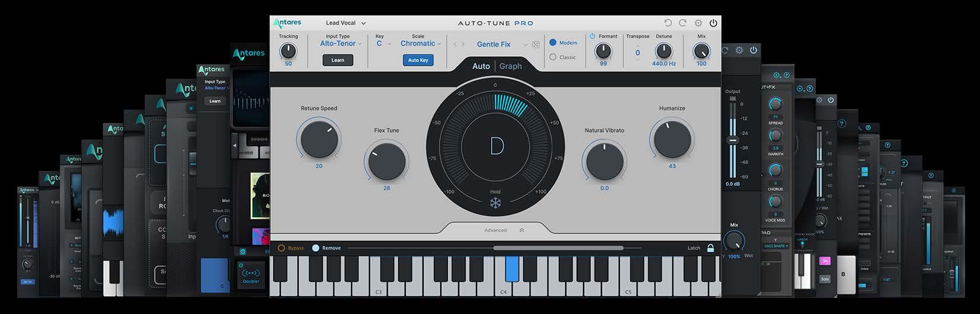The width and height of the screenshot is (980, 314).
Task: Toggle the Auto-Tune Pro power button
Action: (x=713, y=23)
